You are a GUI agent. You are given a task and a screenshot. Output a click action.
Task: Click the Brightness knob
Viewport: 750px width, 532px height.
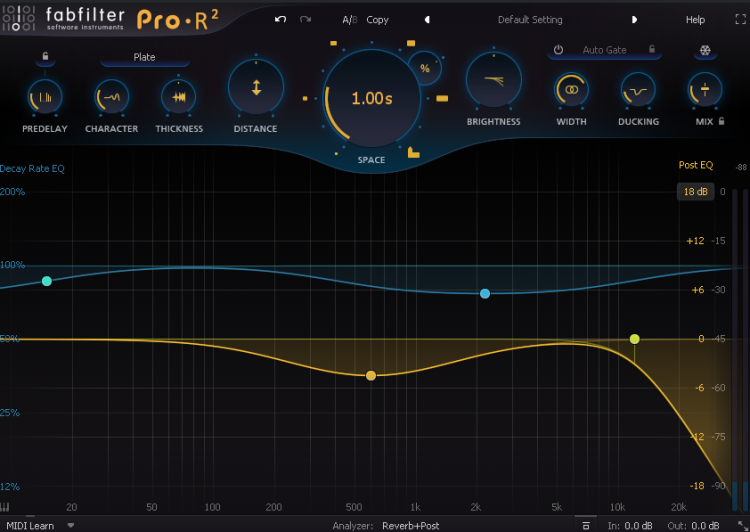point(494,79)
